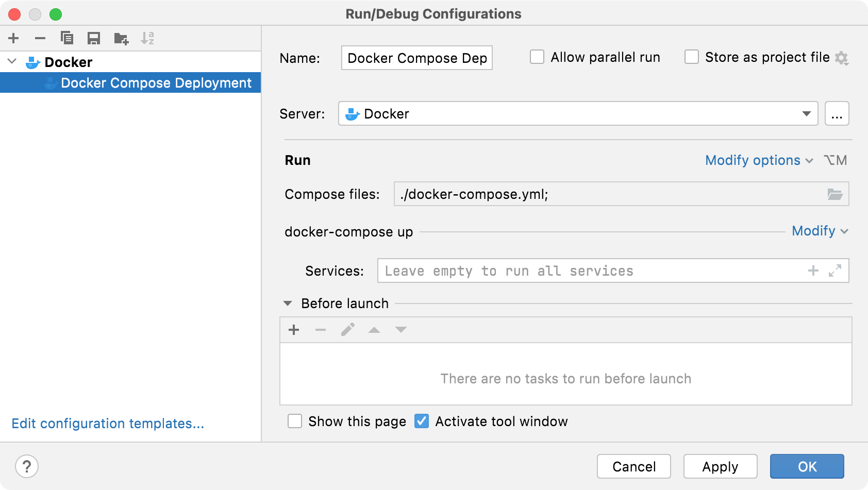Save the configuration with the floppy disk icon
Screen dimensions: 868x490
pos(94,38)
